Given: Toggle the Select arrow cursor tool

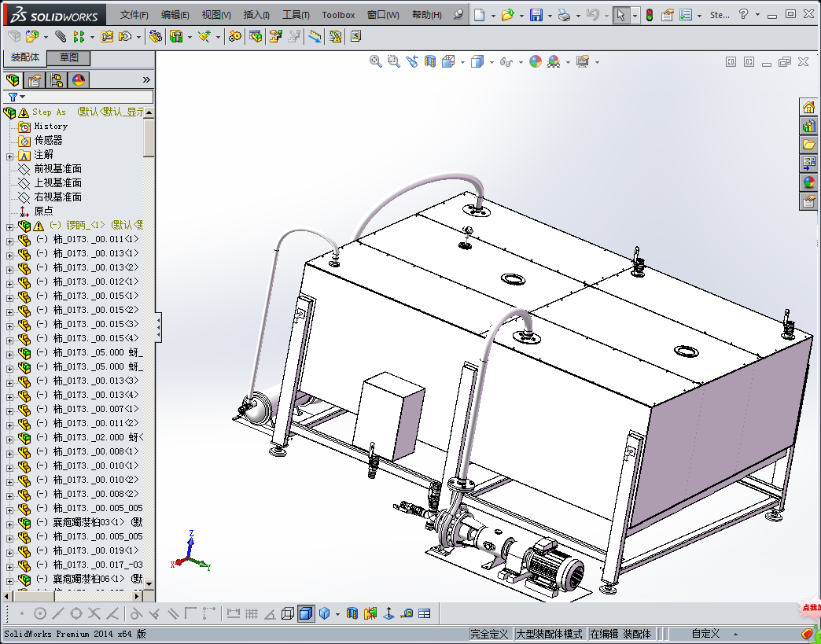Looking at the screenshot, I should click(621, 15).
